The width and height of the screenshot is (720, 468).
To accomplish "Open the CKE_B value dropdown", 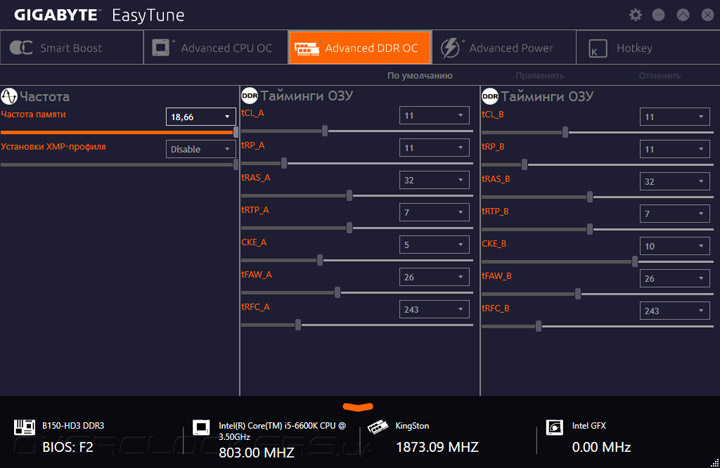I will pyautogui.click(x=675, y=246).
